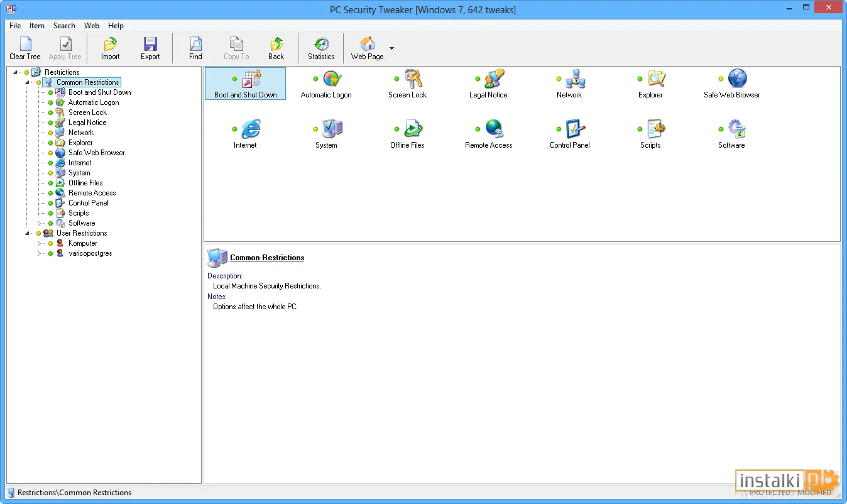
Task: Collapse the Common Restrictions tree node
Action: point(27,82)
